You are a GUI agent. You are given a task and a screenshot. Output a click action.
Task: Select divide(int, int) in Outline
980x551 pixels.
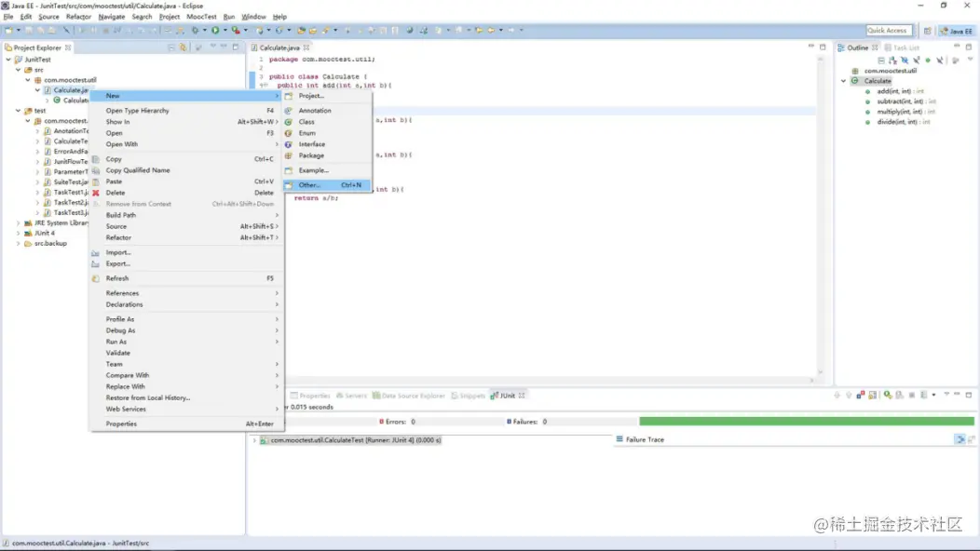[903, 122]
